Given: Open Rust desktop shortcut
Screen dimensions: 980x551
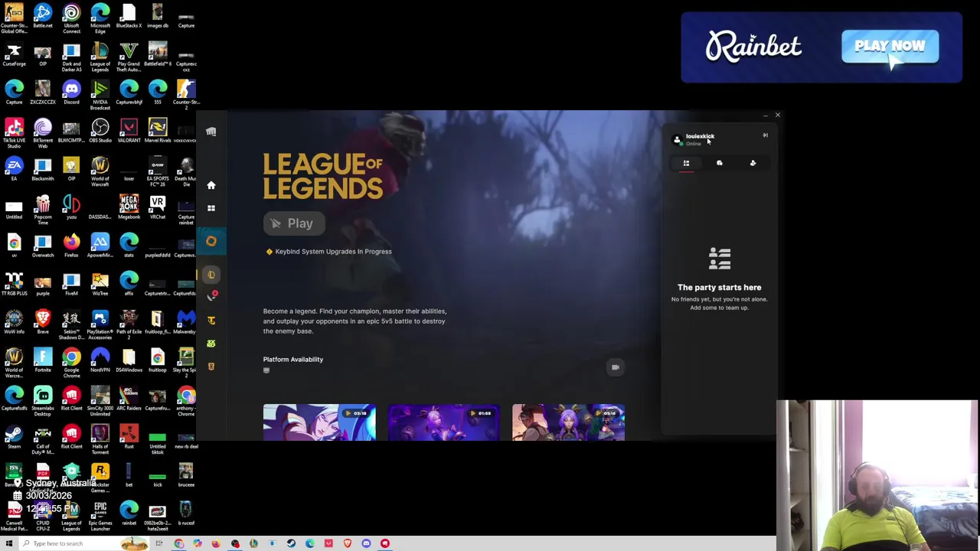Looking at the screenshot, I should [129, 437].
